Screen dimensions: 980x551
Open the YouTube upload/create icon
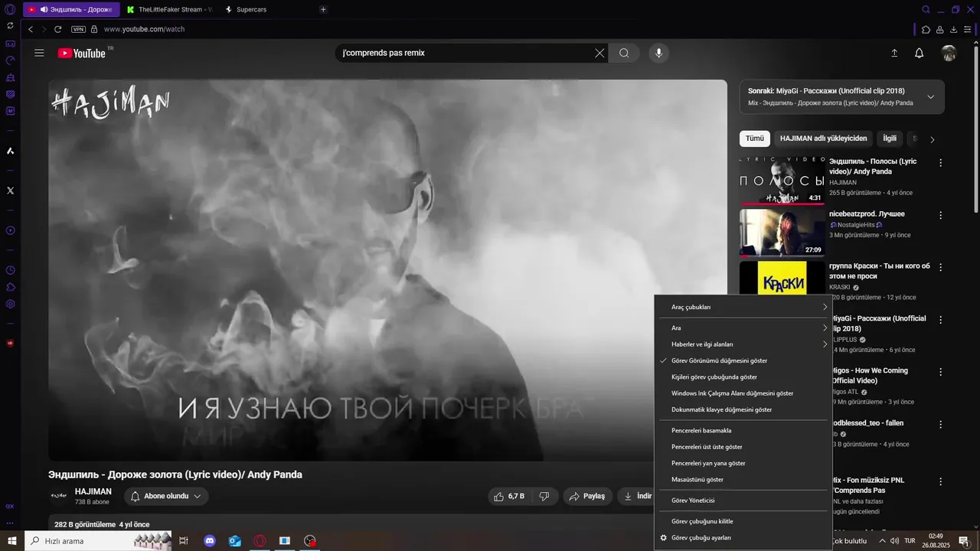point(894,53)
